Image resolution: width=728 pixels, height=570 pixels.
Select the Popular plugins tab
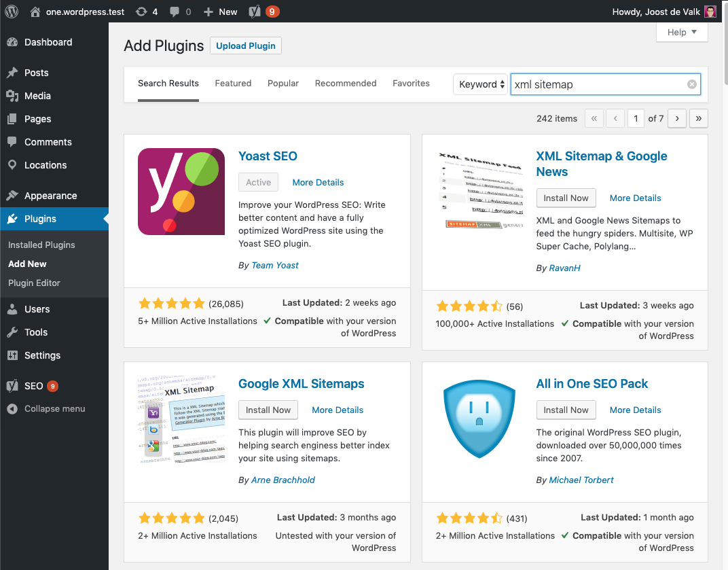[x=283, y=84]
